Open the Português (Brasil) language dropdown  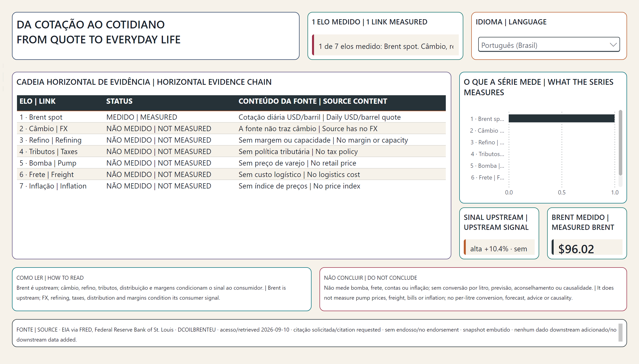(549, 45)
